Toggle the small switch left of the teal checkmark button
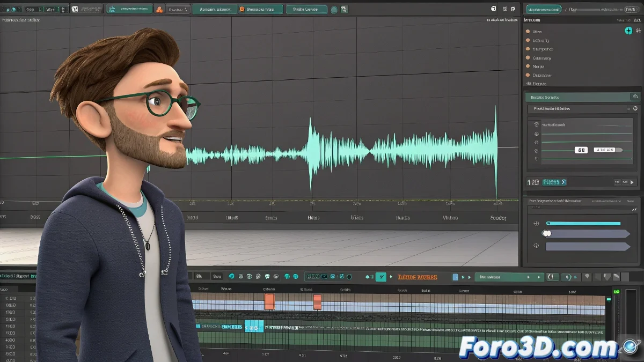The image size is (644, 362). coord(369,277)
